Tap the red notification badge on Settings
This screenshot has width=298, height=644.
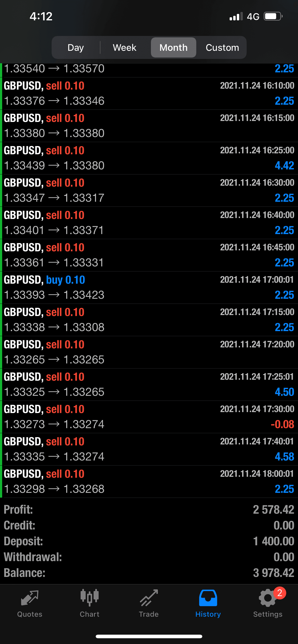coord(280,593)
